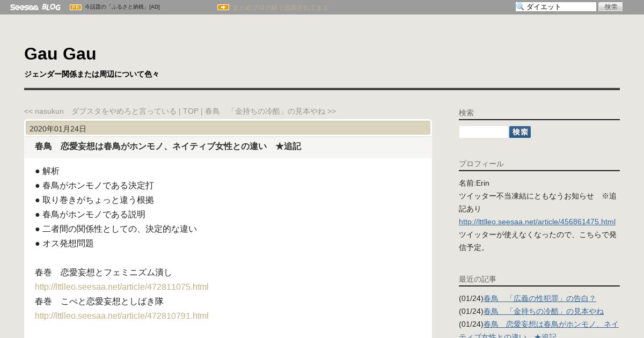Open link article/472810791.html
This screenshot has width=644, height=338.
(122, 315)
